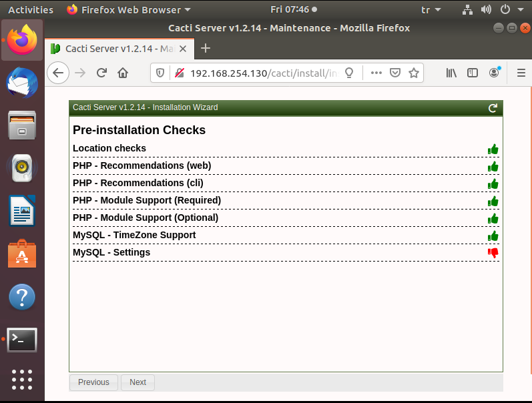Expand the Location checks section
Viewport: 532px width, 403px height.
pyautogui.click(x=286, y=148)
